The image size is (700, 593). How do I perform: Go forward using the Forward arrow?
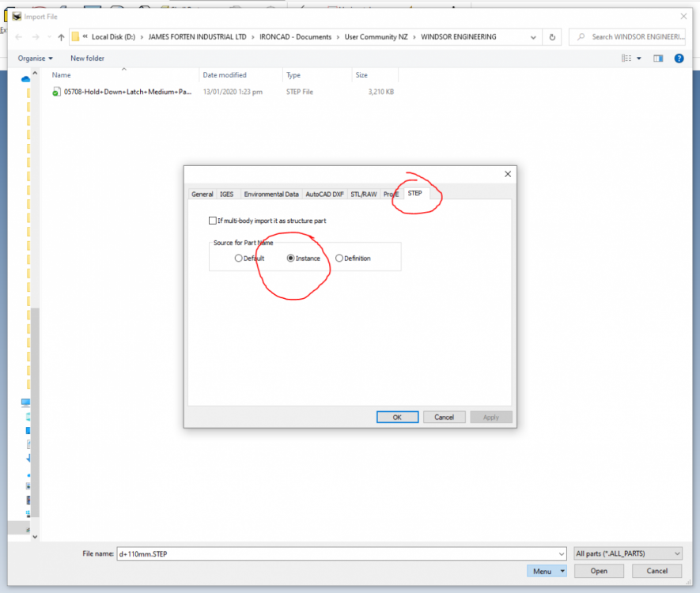click(36, 37)
